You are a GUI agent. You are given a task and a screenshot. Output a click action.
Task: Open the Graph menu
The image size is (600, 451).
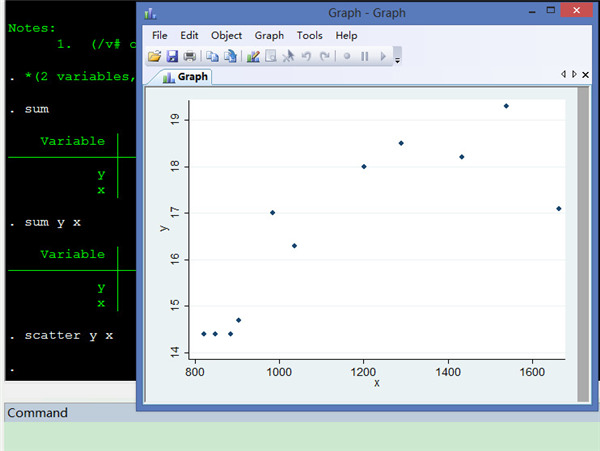coord(269,35)
